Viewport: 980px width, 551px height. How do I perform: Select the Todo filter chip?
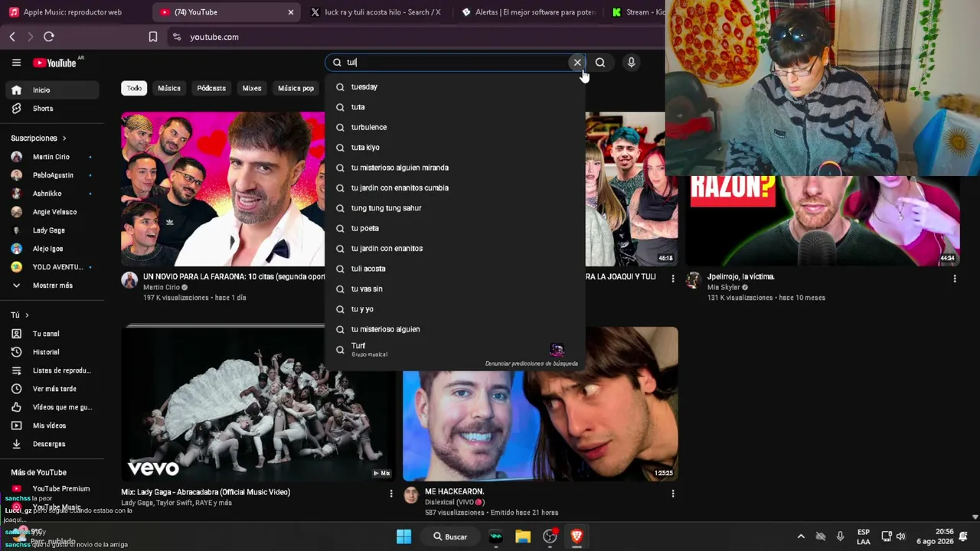tap(134, 88)
